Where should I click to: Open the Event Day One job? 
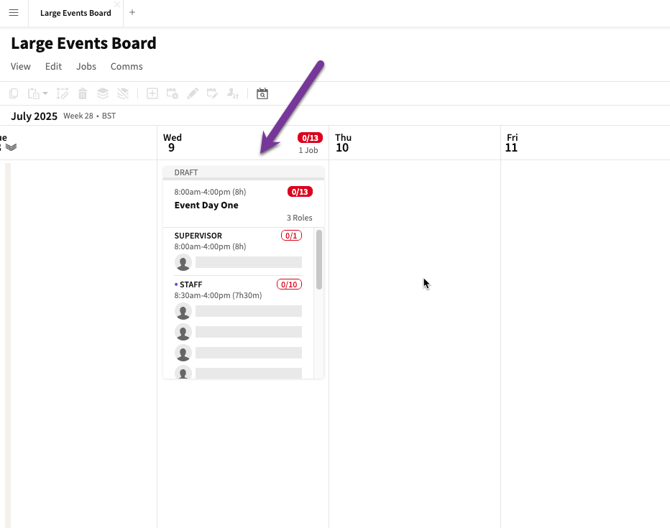point(206,205)
